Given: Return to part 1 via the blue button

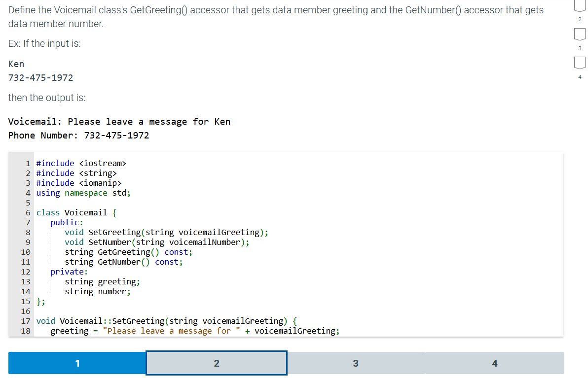Looking at the screenshot, I should point(77,363).
